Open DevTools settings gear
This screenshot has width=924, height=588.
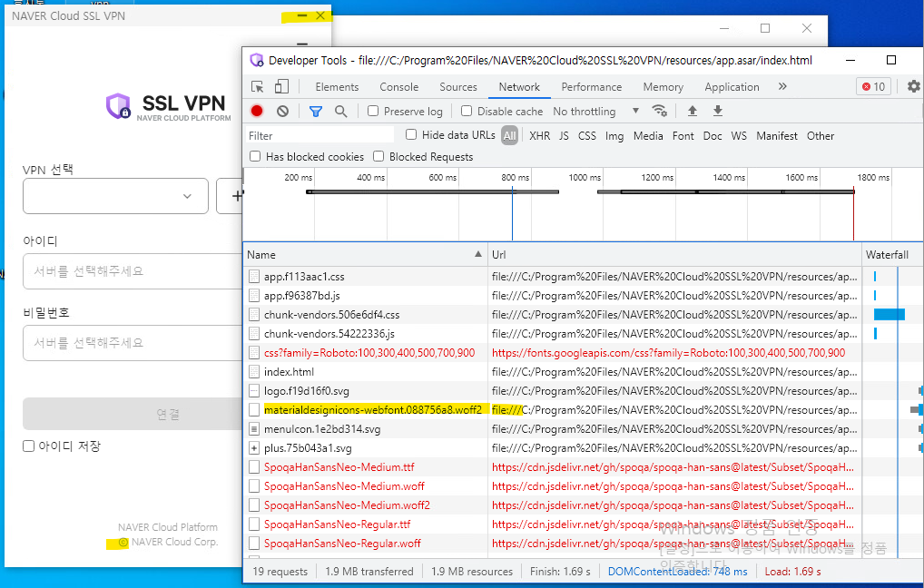pos(913,87)
